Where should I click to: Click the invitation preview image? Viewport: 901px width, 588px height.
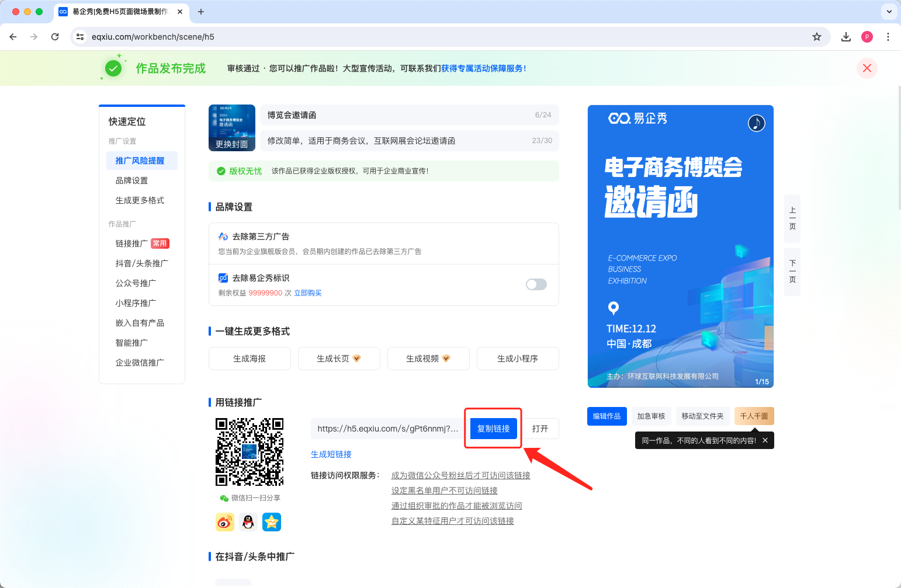point(681,246)
